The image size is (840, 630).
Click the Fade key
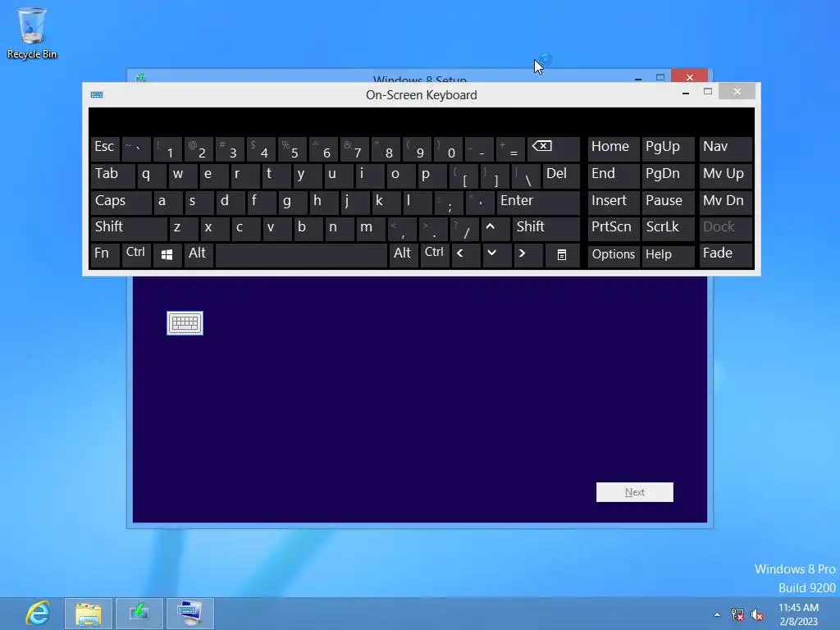coord(725,255)
